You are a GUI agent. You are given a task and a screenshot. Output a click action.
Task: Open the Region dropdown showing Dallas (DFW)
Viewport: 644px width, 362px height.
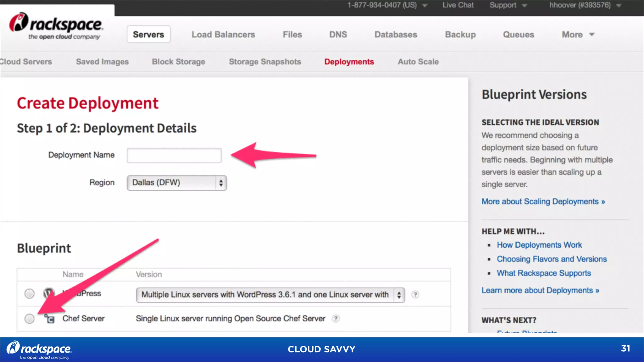[177, 183]
